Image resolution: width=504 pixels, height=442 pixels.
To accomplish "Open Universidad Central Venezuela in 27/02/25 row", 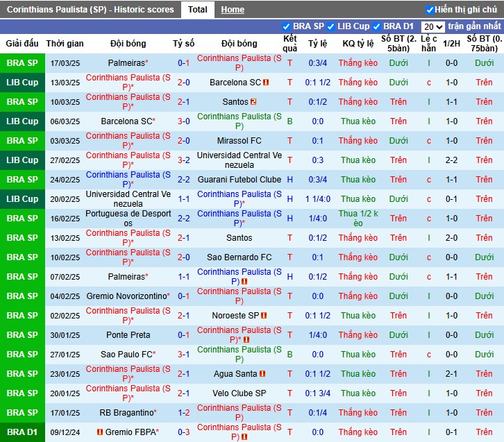I will pos(239,160).
